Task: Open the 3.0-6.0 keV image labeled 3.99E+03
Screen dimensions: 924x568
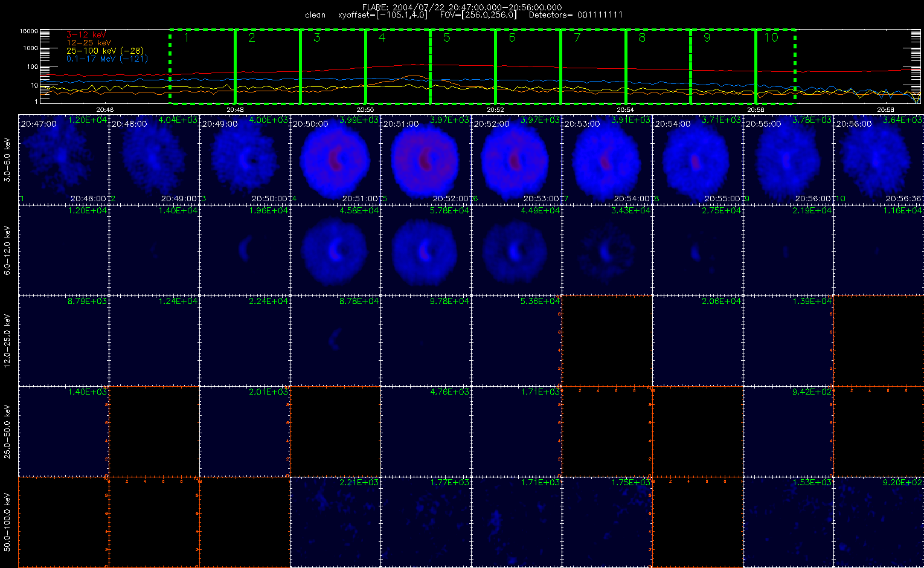Action: 336,159
